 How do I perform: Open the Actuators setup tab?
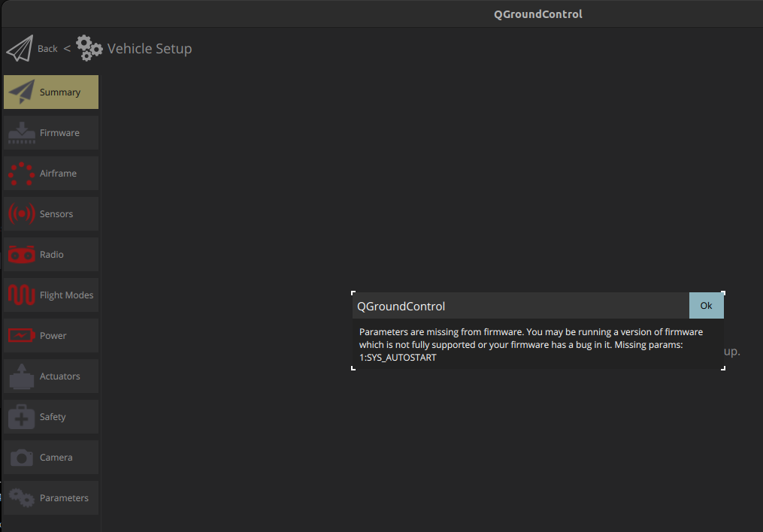[x=51, y=376]
